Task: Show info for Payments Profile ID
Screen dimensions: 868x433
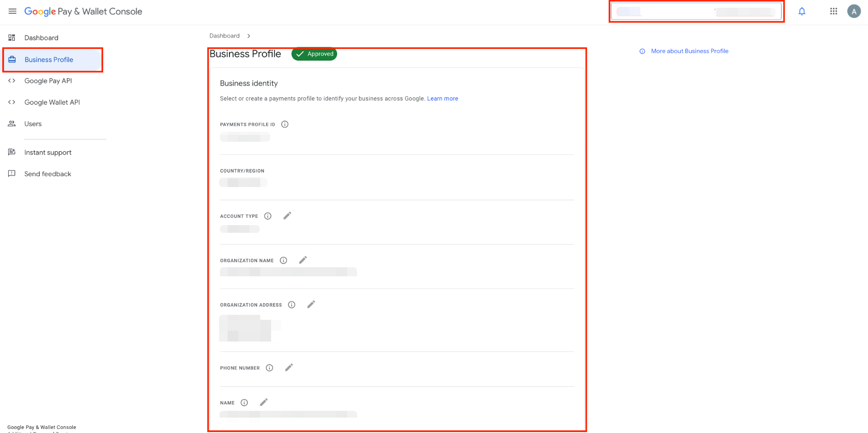Action: (285, 124)
